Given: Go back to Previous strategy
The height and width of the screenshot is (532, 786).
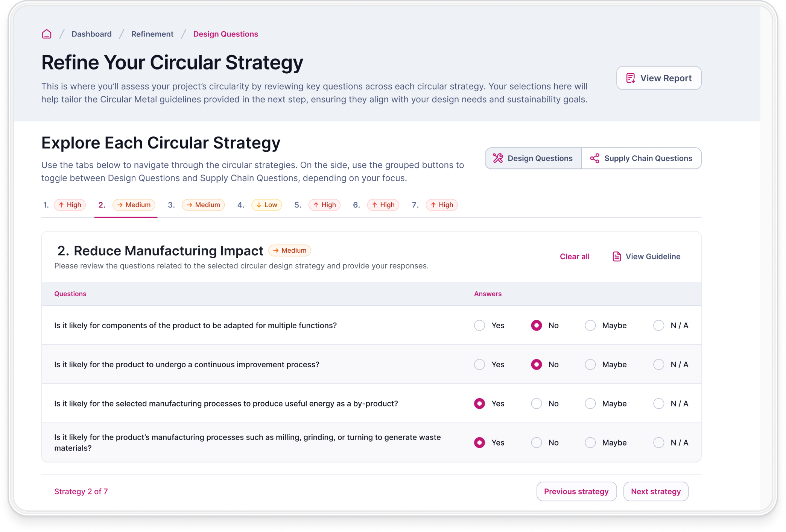Looking at the screenshot, I should (576, 491).
